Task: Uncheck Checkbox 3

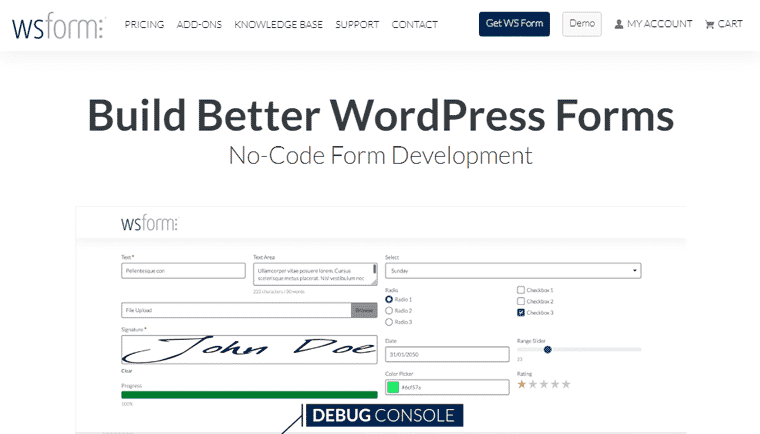Action: [x=521, y=312]
